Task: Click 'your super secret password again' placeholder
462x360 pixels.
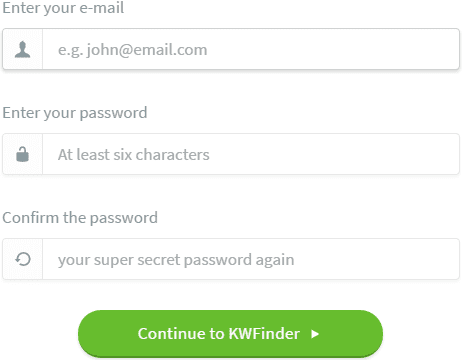Action: [x=176, y=260]
